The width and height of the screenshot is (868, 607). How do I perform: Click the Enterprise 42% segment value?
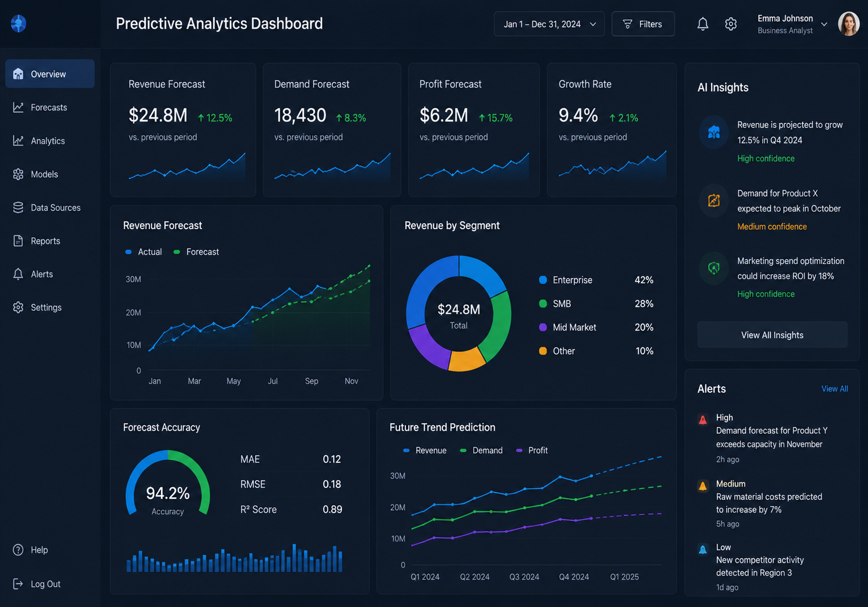point(644,280)
